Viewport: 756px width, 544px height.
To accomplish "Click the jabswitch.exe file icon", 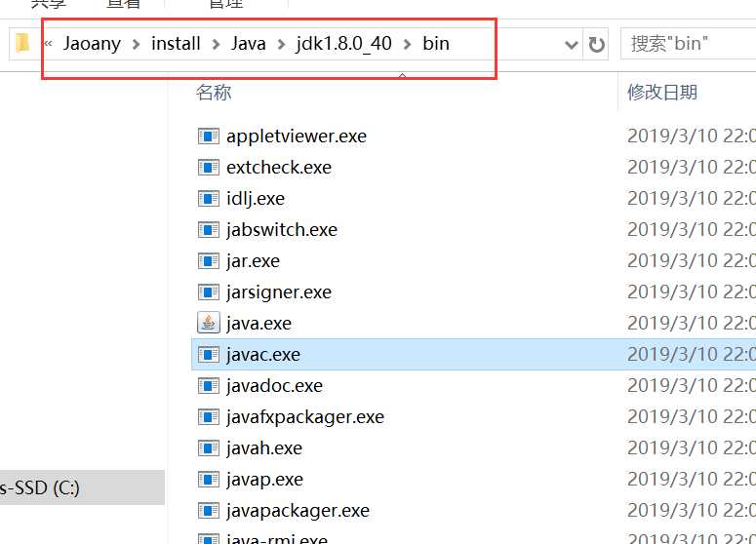I will [x=209, y=230].
